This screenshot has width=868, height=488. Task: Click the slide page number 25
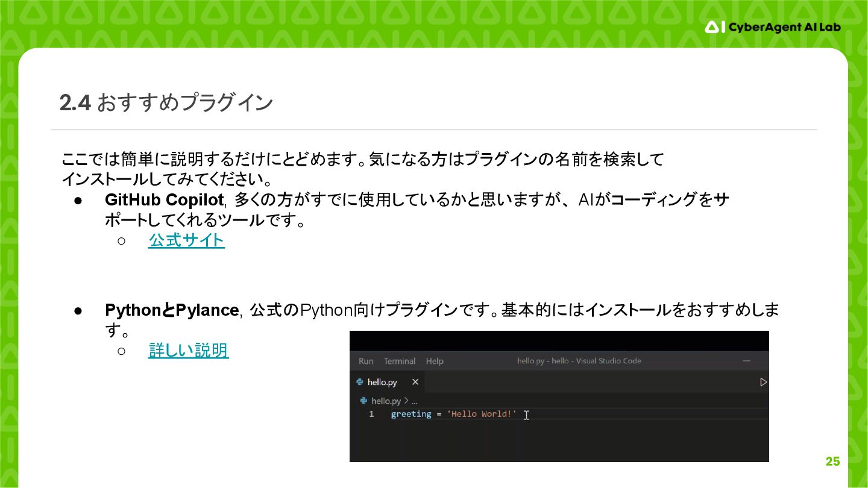832,461
